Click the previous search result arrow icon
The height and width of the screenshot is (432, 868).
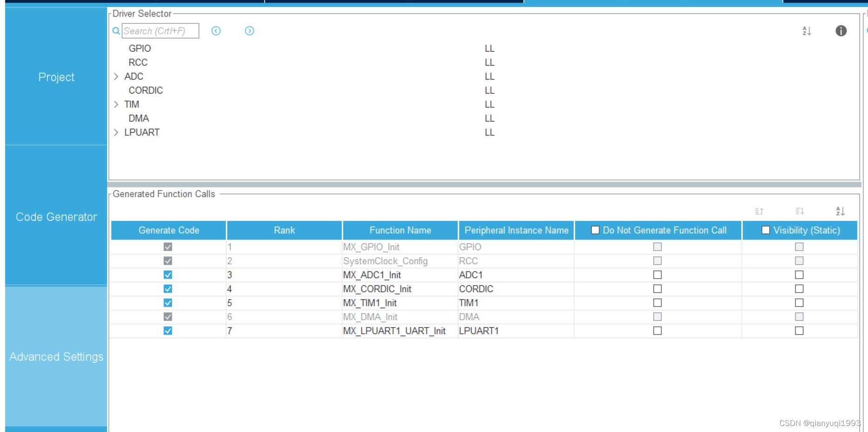[x=216, y=31]
